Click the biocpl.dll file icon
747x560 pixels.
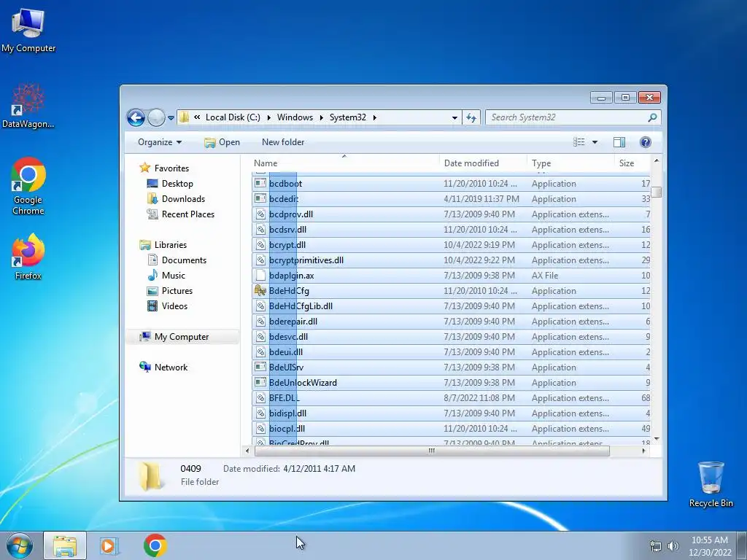pyautogui.click(x=260, y=429)
